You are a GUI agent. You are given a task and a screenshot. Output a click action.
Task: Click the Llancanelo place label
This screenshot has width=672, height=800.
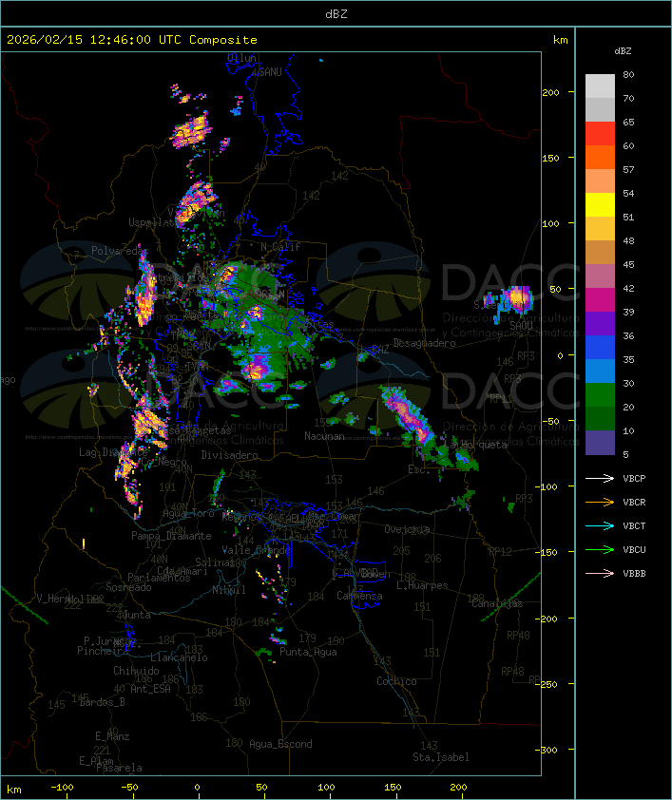179,657
